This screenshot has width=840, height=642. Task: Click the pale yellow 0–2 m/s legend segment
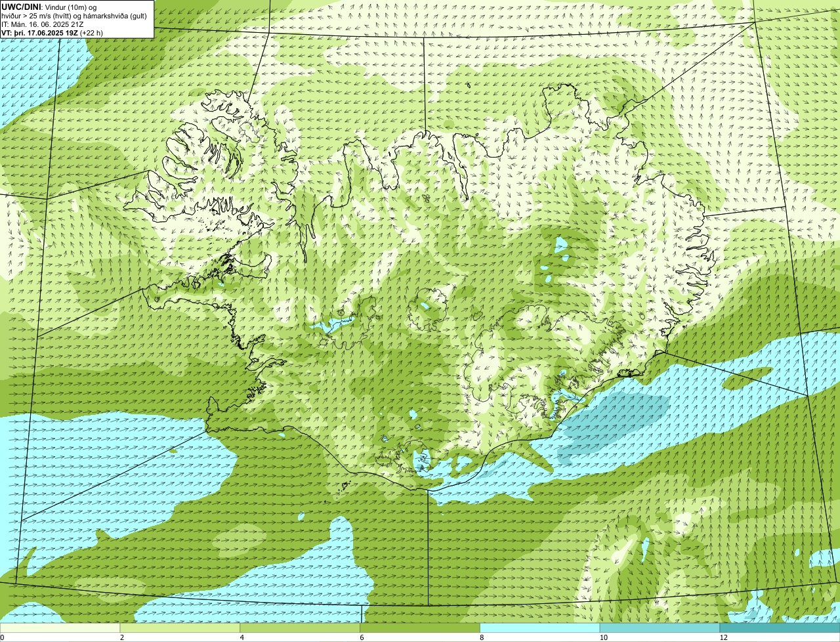click(x=60, y=628)
